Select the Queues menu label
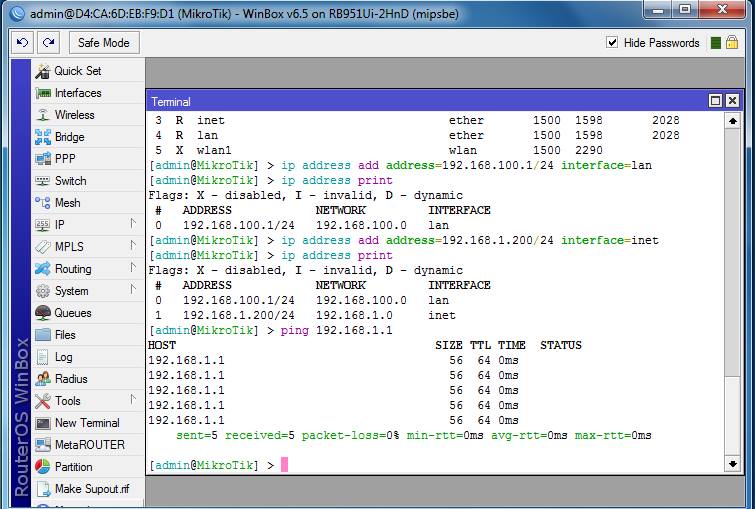 (73, 313)
